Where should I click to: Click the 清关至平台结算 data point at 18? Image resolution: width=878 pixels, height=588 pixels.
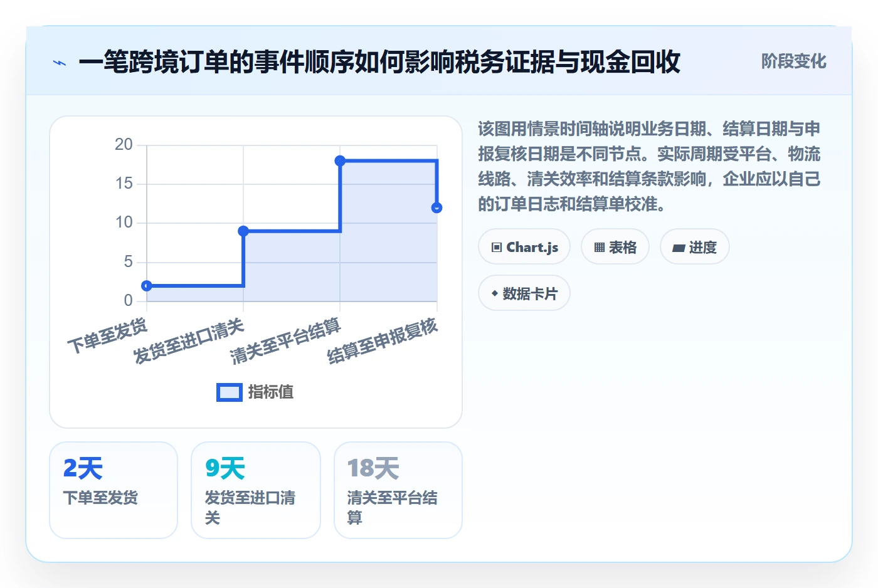tap(340, 161)
